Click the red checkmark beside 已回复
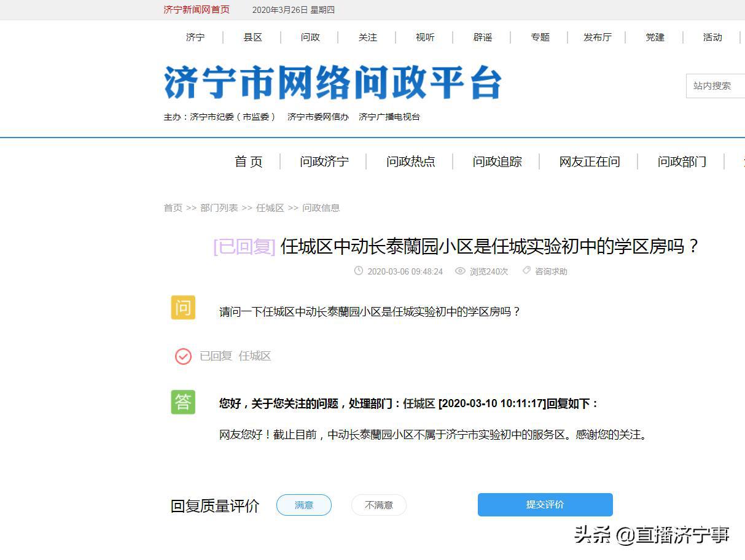The image size is (745, 560). click(x=182, y=356)
